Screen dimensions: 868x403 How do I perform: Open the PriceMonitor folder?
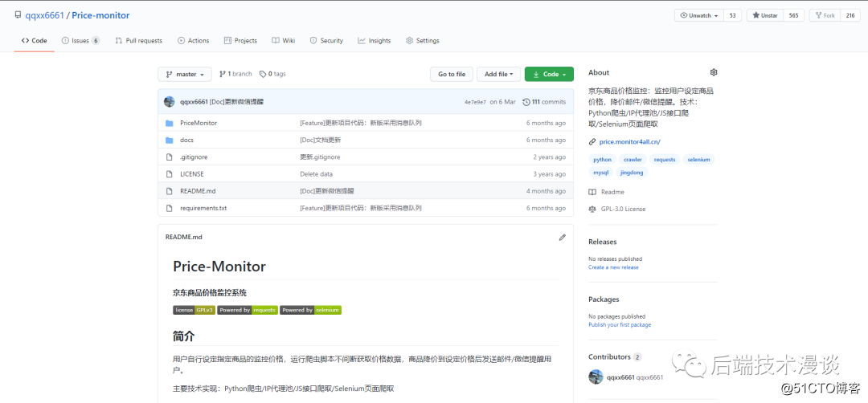click(198, 123)
